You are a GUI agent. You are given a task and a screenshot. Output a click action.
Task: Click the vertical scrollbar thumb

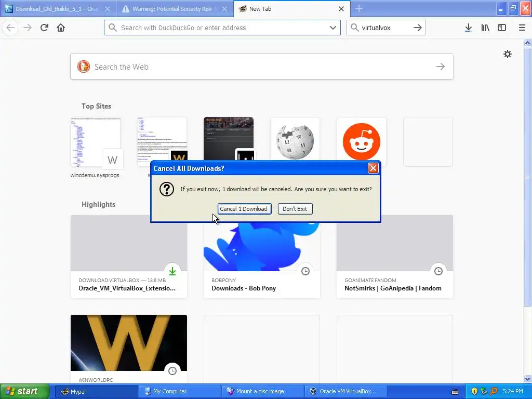coord(528,177)
